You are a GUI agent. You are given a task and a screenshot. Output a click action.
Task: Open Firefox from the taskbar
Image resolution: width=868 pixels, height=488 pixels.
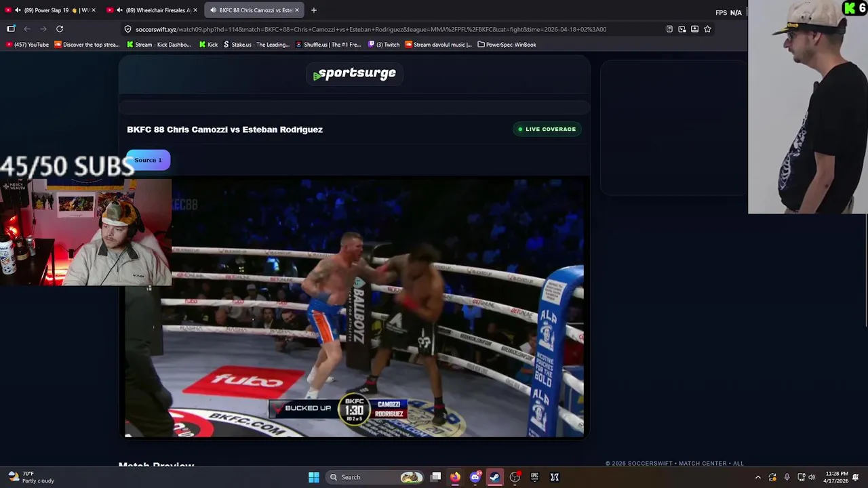click(x=455, y=477)
